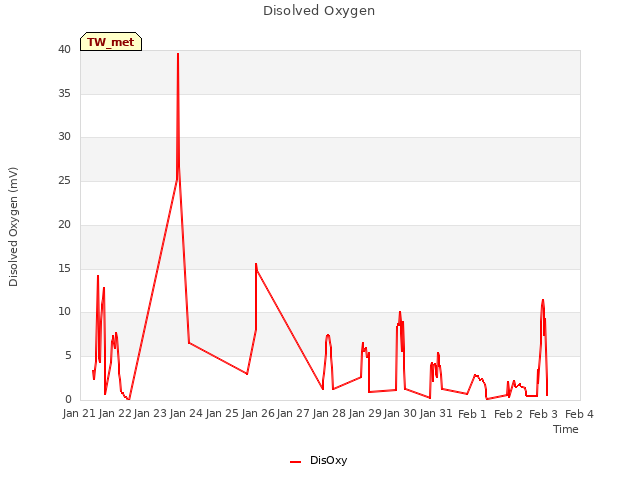Click the Jan 27 x-axis tick label
Screen dimensions: 640x480
(293, 413)
